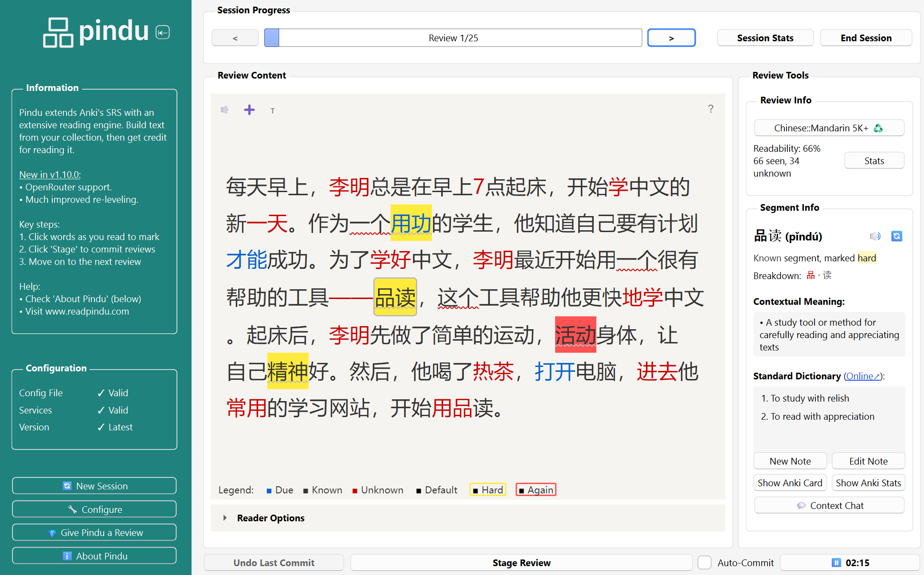
Task: Click the small T text icon
Action: 273,111
